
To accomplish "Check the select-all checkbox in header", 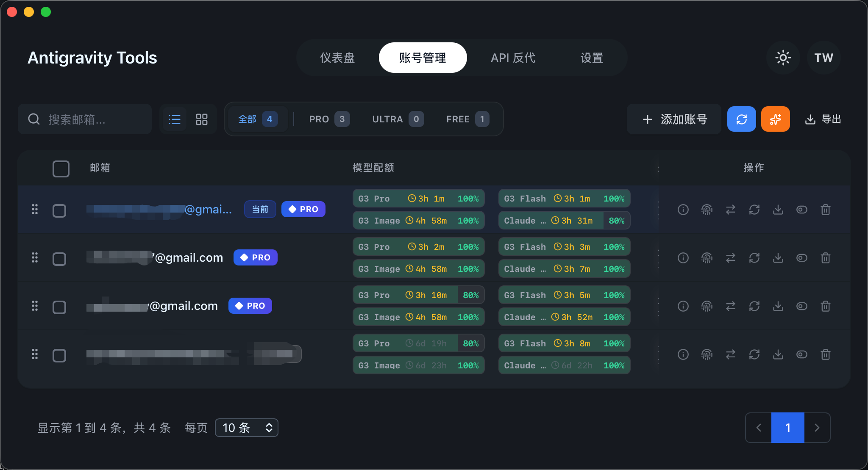I will click(x=61, y=169).
